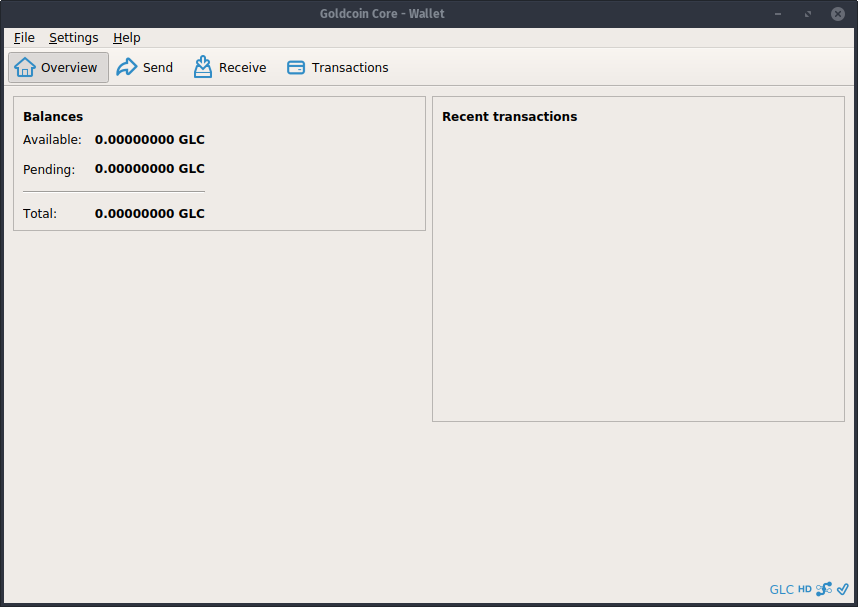This screenshot has width=858, height=607.
Task: Click the sync checkmark status icon
Action: click(x=843, y=589)
